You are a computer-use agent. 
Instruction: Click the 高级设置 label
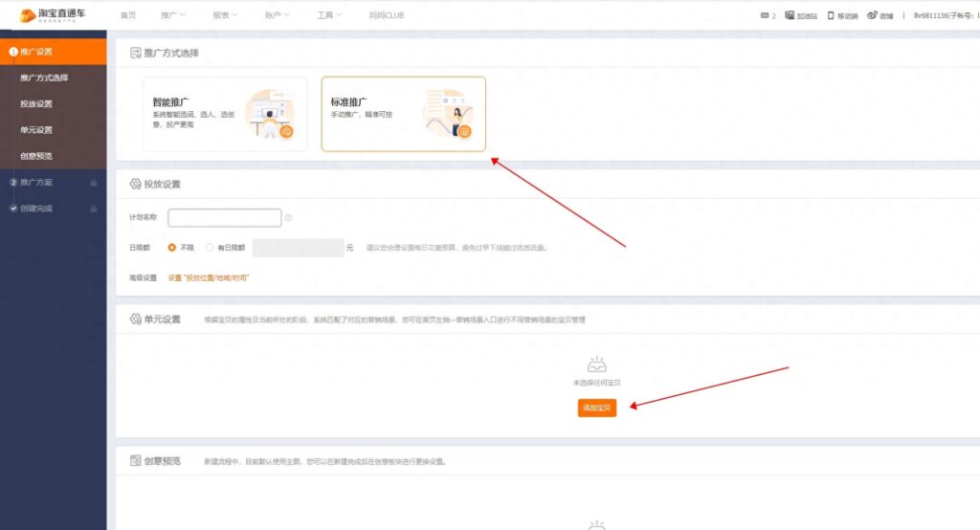tap(144, 277)
